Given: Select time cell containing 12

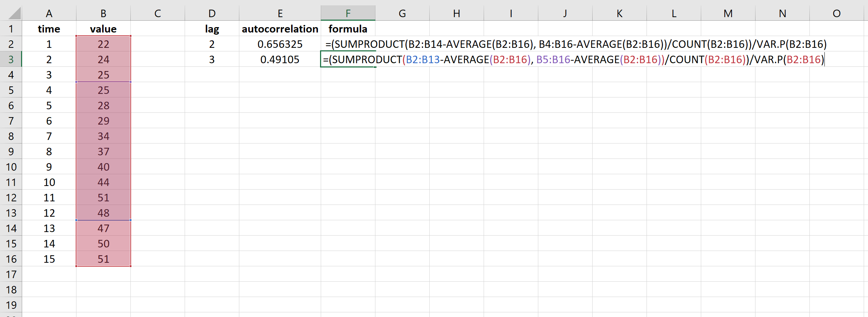Looking at the screenshot, I should click(49, 213).
